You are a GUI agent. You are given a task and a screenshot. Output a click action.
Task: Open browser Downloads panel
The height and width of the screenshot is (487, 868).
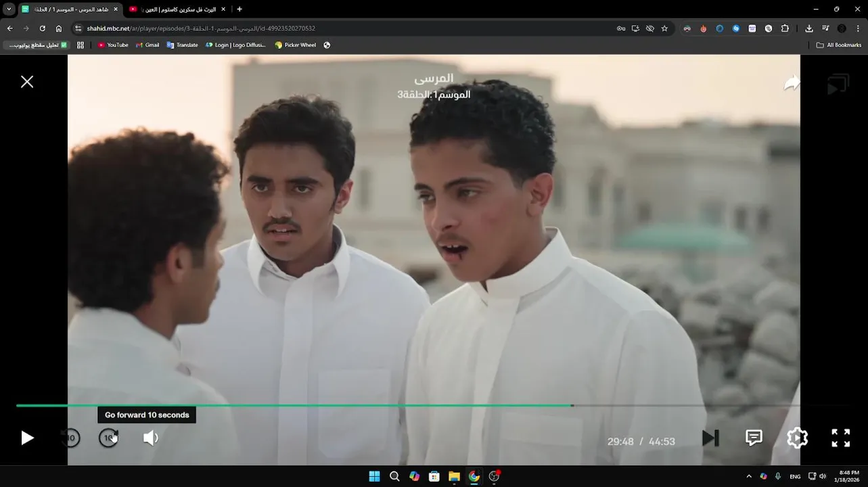809,28
